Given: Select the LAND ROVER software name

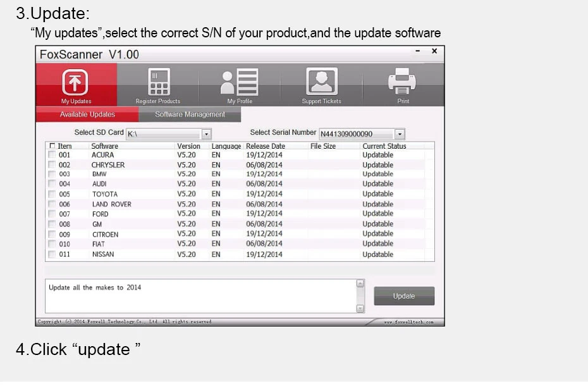Looking at the screenshot, I should tap(112, 204).
